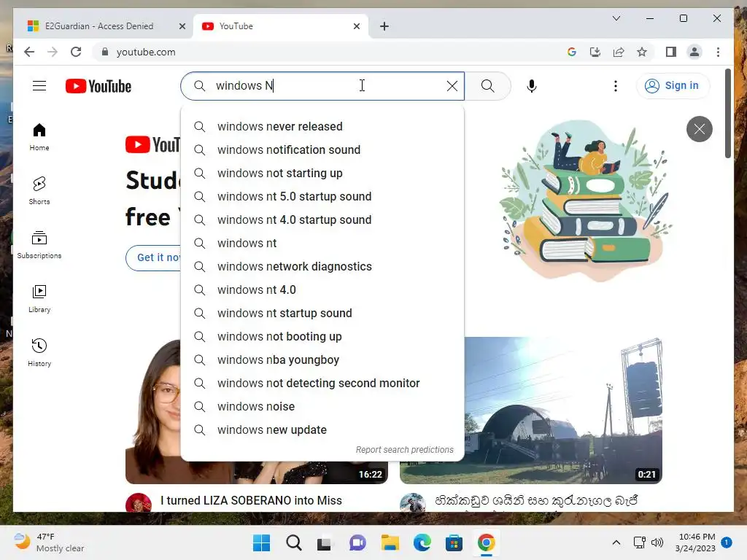Dismiss the promo banner with round X
The width and height of the screenshot is (747, 560).
(x=700, y=129)
